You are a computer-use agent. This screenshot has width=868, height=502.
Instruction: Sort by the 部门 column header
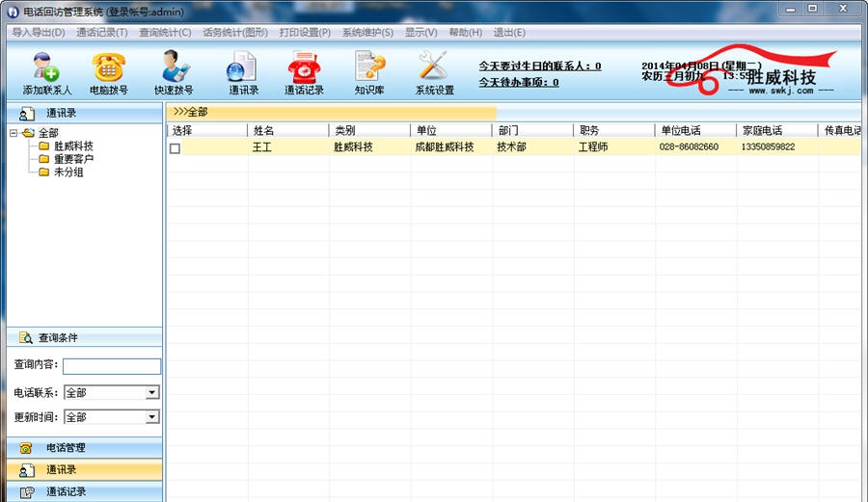pyautogui.click(x=532, y=130)
